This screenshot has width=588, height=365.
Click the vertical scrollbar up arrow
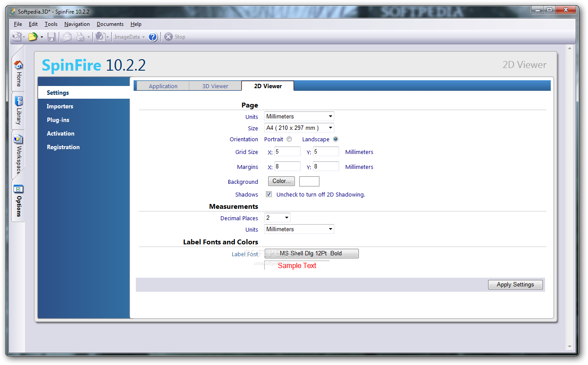pos(570,48)
